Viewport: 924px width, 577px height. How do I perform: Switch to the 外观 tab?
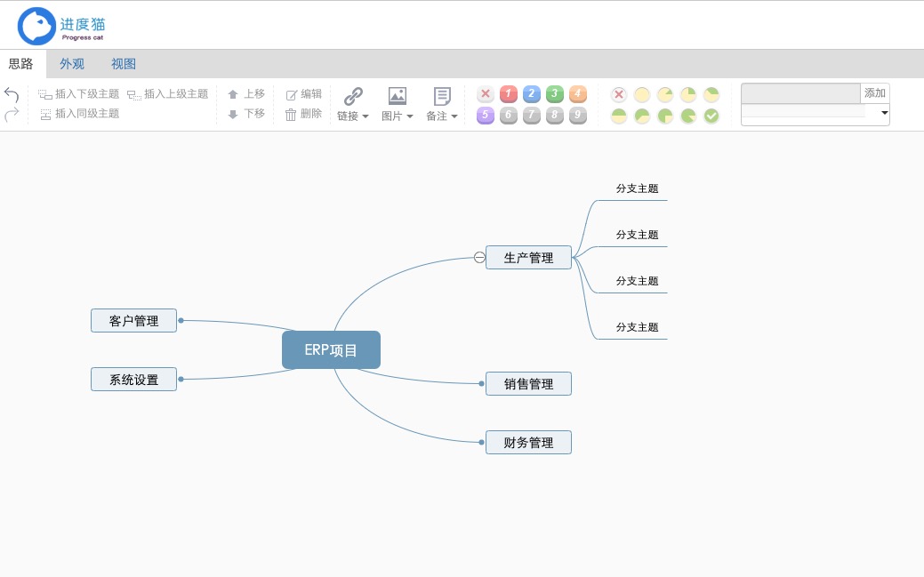pyautogui.click(x=72, y=64)
